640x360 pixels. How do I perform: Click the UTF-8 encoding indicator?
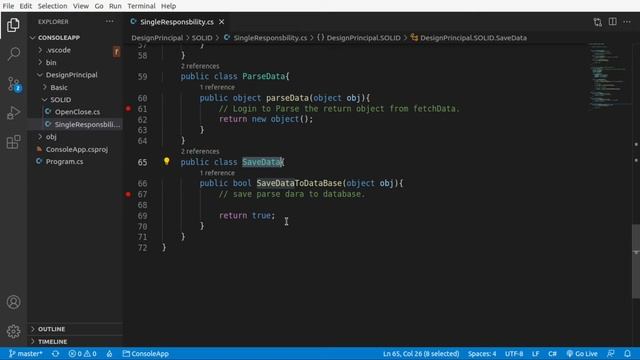click(x=514, y=353)
